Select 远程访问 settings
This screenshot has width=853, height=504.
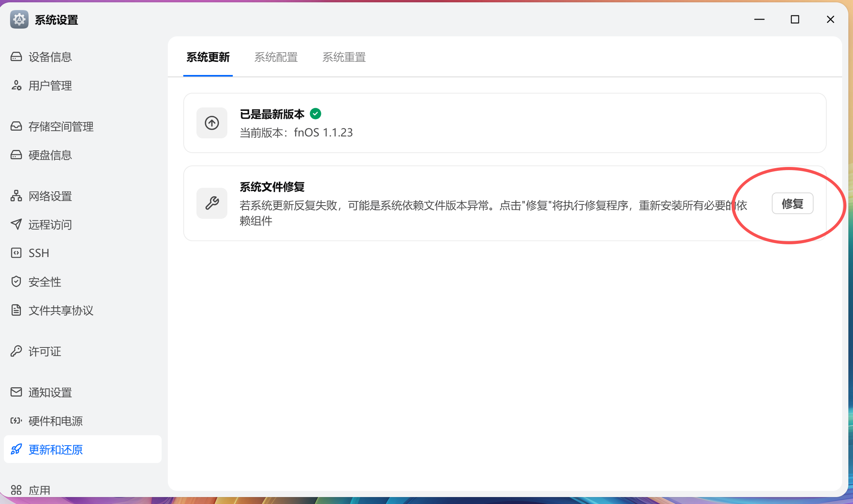pyautogui.click(x=49, y=225)
